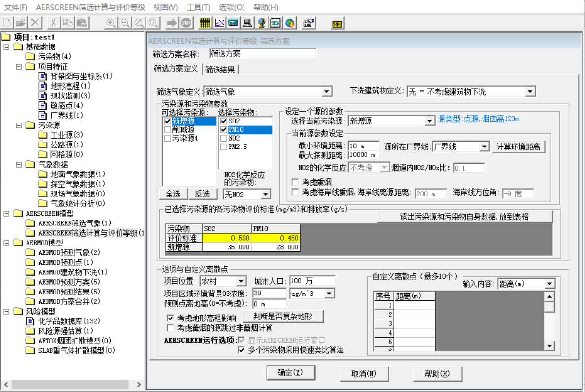
Task: Click the New file toolbar icon
Action: (7, 23)
